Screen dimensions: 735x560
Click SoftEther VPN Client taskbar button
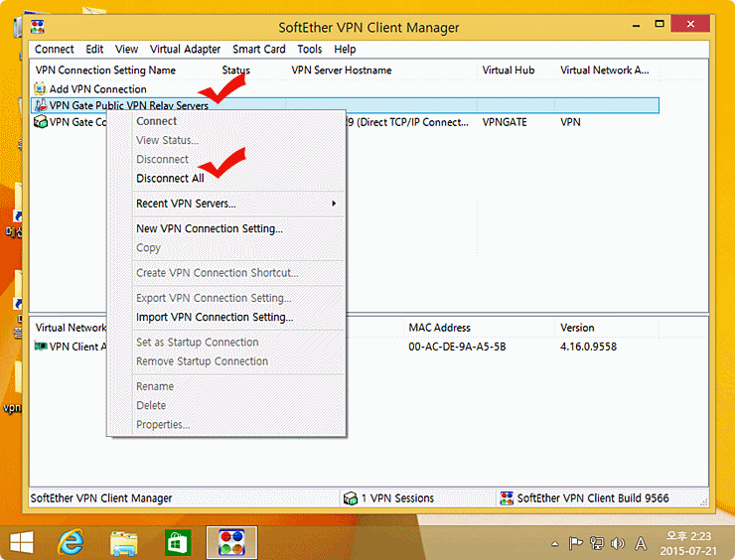pyautogui.click(x=231, y=543)
